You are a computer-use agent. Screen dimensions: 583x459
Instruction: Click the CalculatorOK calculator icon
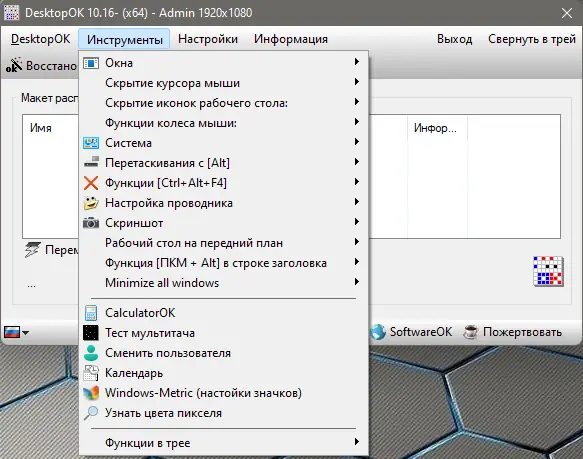[x=91, y=313]
